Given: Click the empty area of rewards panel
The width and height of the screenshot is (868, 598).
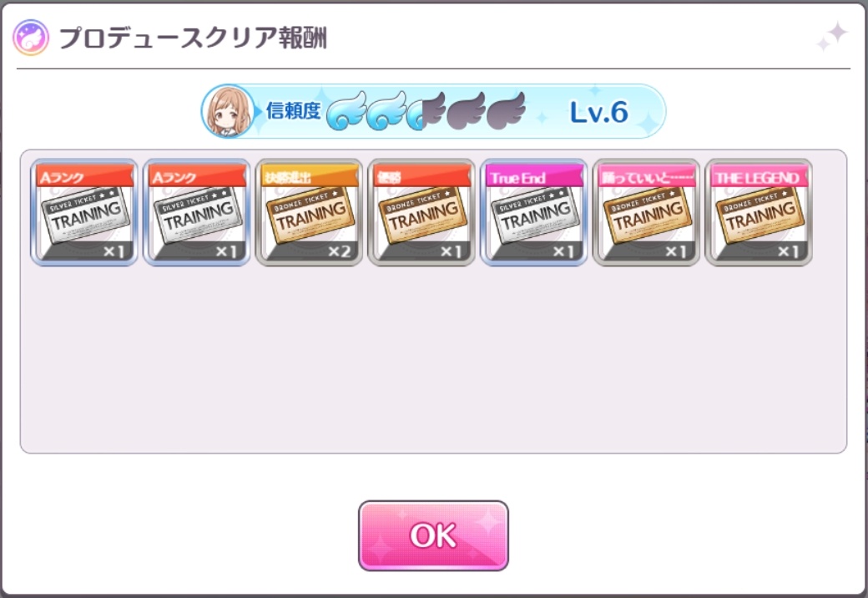Looking at the screenshot, I should (x=433, y=360).
